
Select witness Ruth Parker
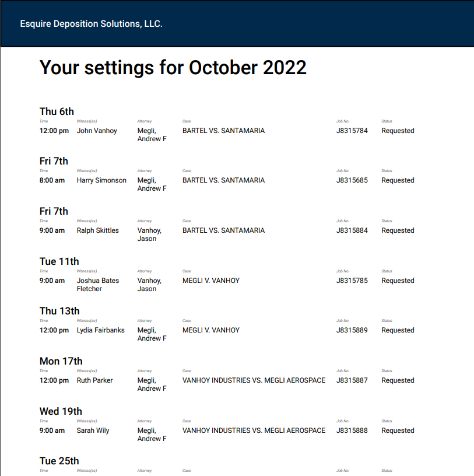point(94,380)
